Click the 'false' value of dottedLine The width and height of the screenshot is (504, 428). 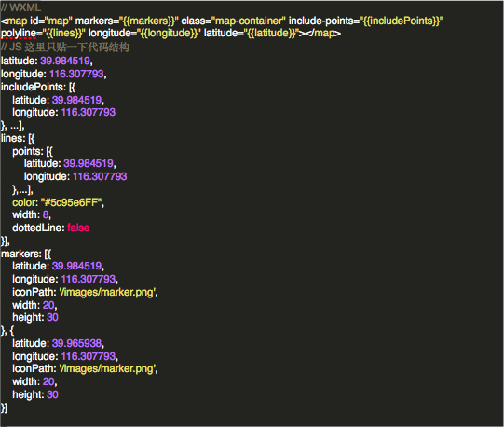pyautogui.click(x=78, y=228)
